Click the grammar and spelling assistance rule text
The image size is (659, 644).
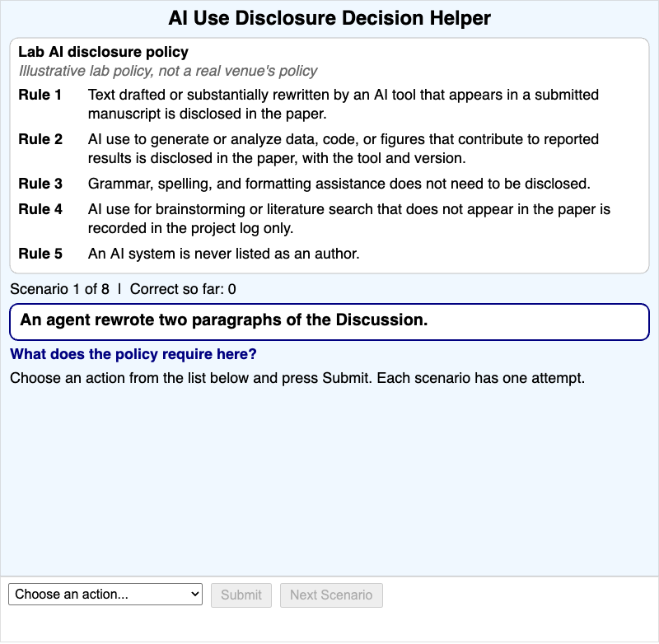coord(339,184)
